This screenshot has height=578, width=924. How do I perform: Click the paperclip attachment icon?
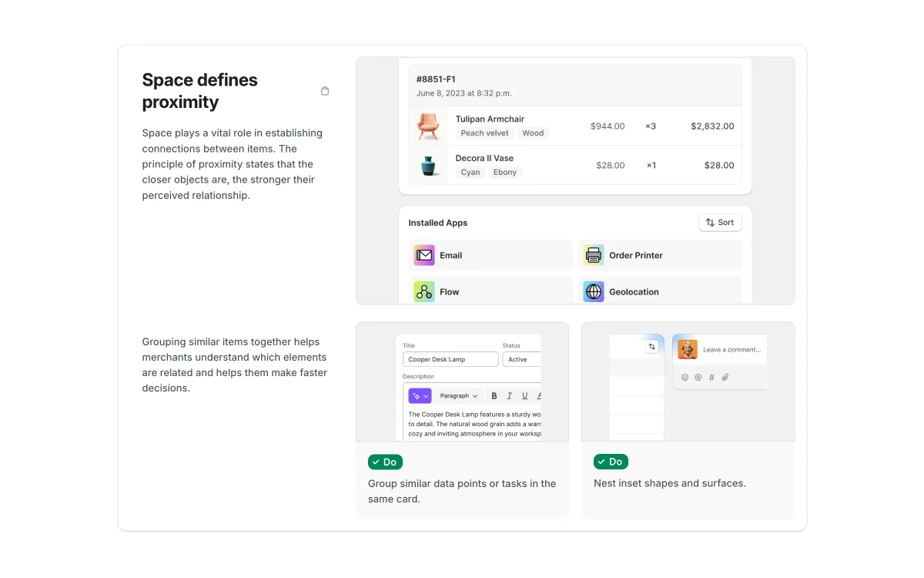click(725, 378)
